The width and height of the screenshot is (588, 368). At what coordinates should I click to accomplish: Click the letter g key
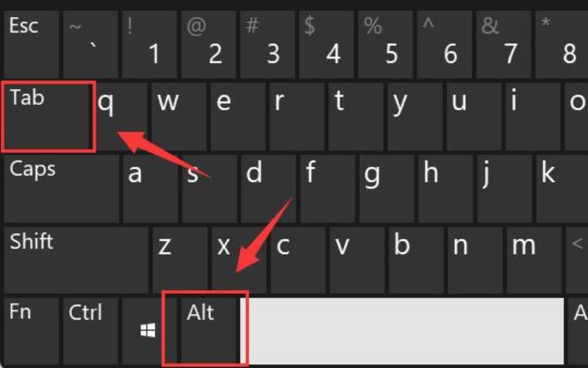tap(387, 189)
